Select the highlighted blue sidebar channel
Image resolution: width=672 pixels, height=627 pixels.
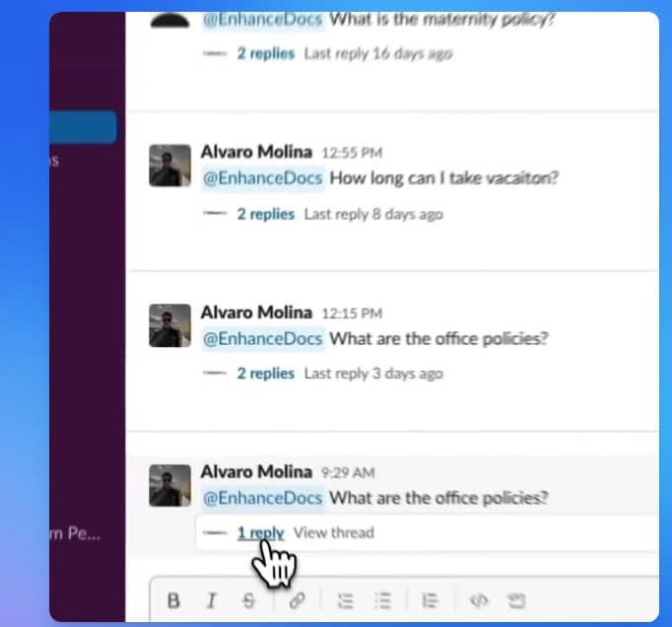83,127
